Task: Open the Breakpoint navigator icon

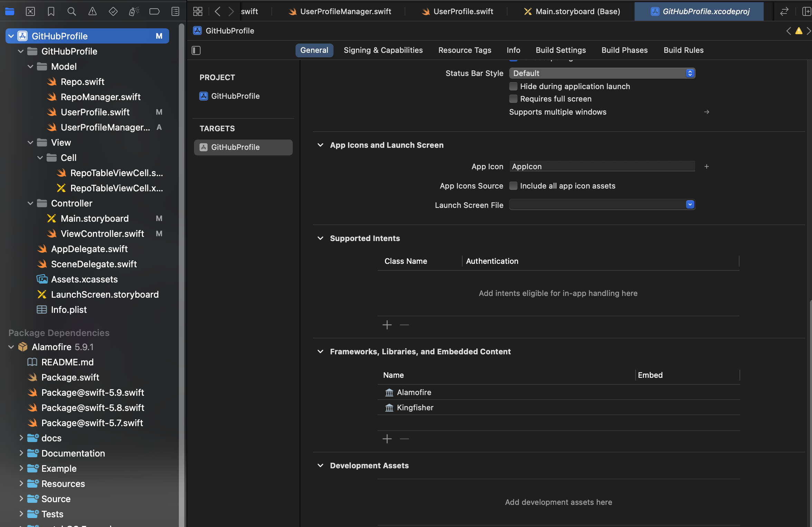Action: (154, 11)
